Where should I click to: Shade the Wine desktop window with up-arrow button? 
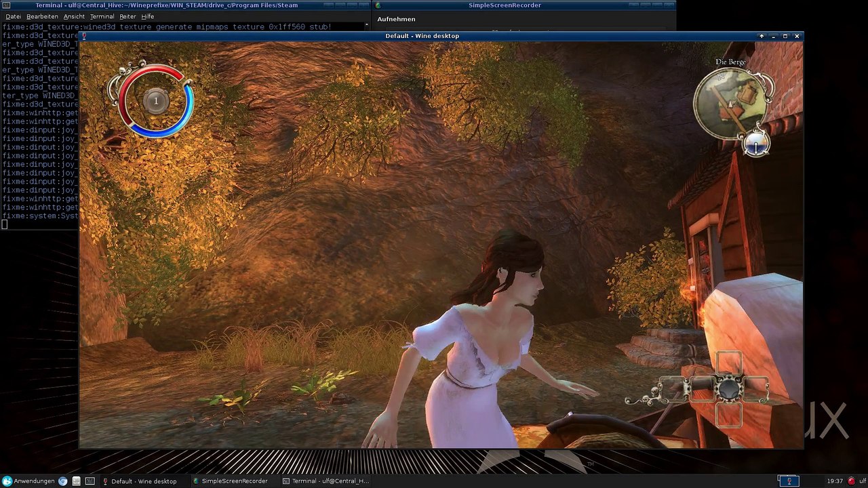pos(762,36)
